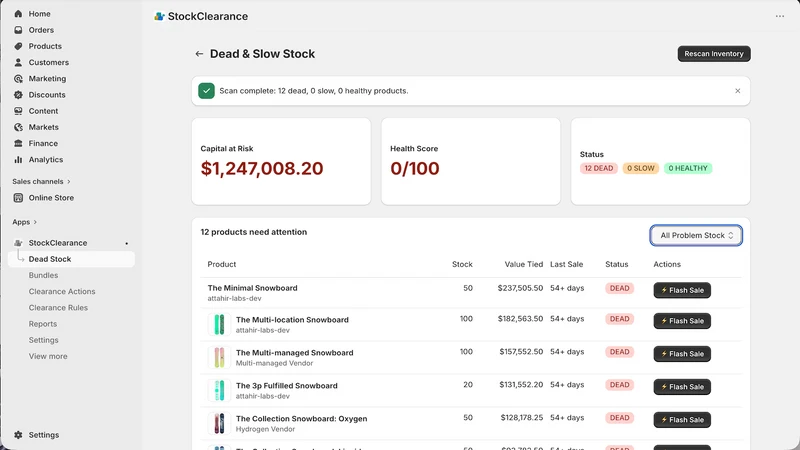The height and width of the screenshot is (450, 800).
Task: Start Flash Sale for Collection Snowboard: Oxygen
Action: [x=682, y=419]
